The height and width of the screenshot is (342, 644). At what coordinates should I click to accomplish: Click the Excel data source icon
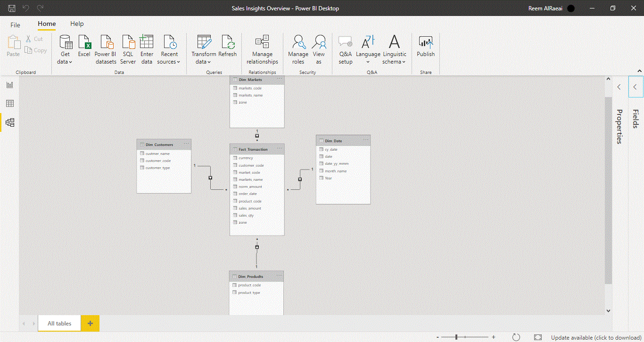click(x=84, y=47)
